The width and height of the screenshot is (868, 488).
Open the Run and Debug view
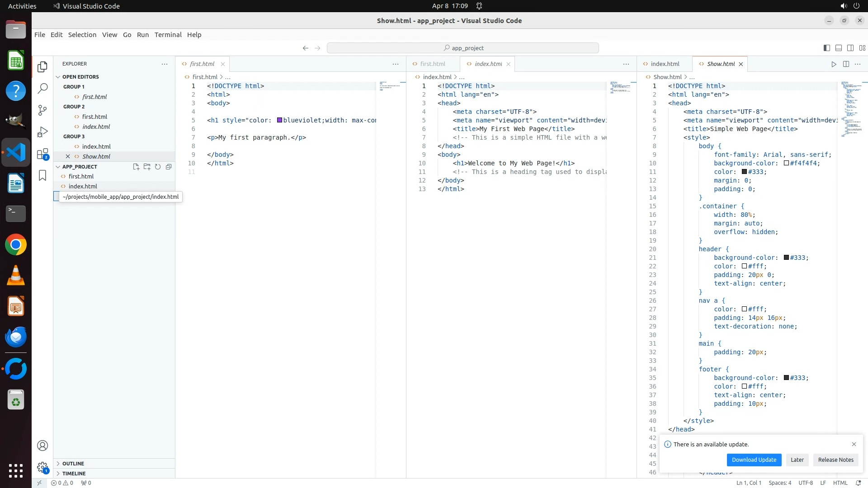click(x=42, y=132)
